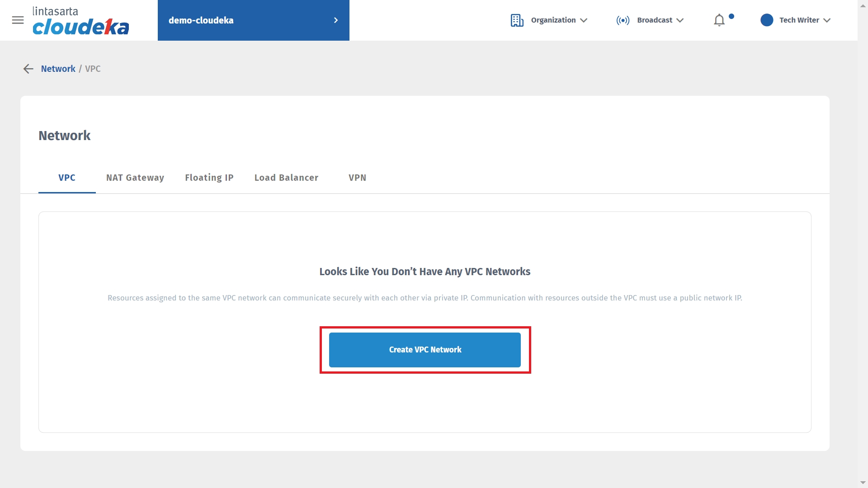This screenshot has height=488, width=868.
Task: Select the VPC tab
Action: point(67,178)
